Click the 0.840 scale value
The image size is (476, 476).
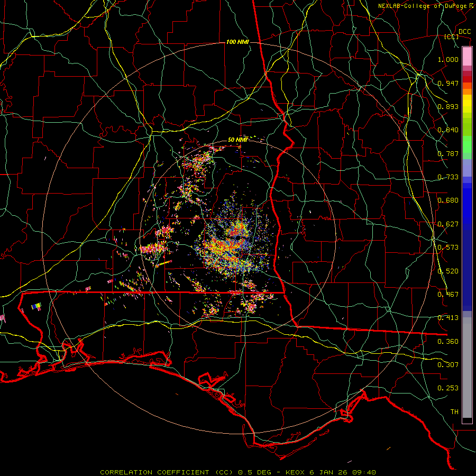448,130
